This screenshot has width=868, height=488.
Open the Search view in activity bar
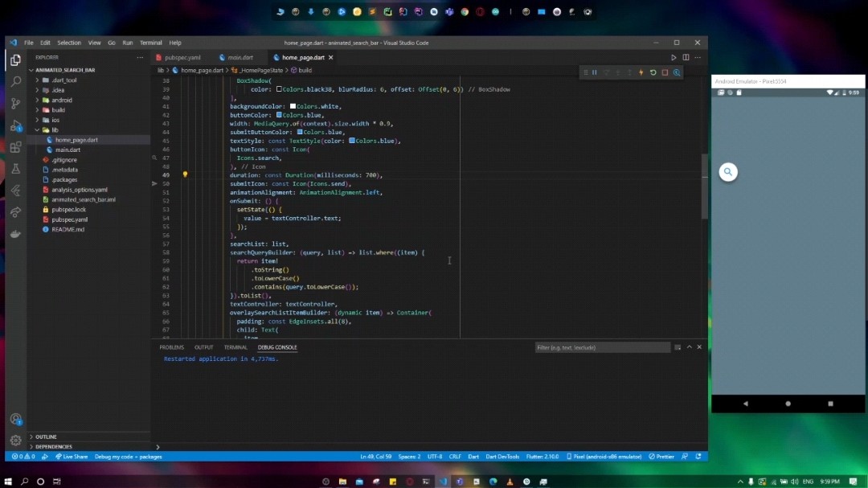tap(15, 81)
